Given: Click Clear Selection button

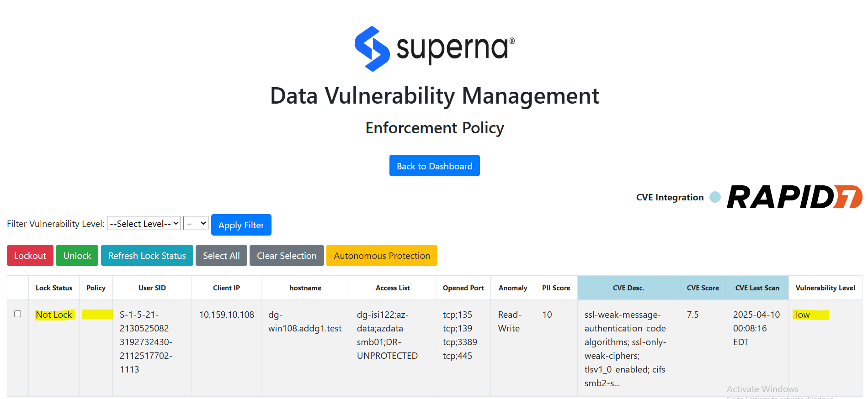Looking at the screenshot, I should pyautogui.click(x=287, y=256).
